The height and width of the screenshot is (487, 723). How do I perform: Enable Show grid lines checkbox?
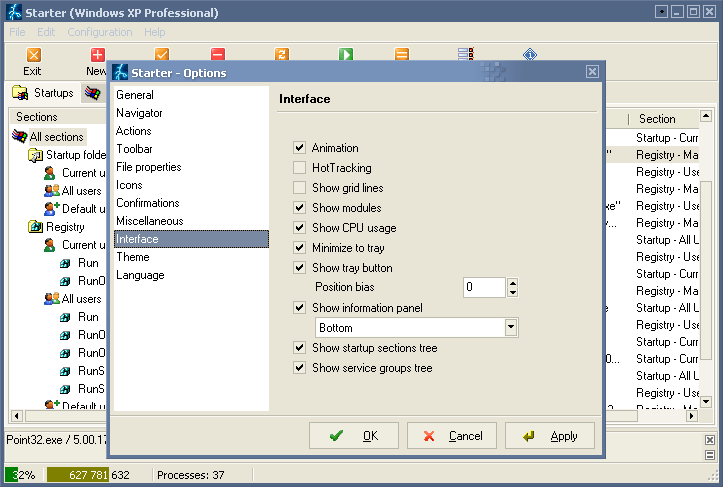click(x=300, y=188)
